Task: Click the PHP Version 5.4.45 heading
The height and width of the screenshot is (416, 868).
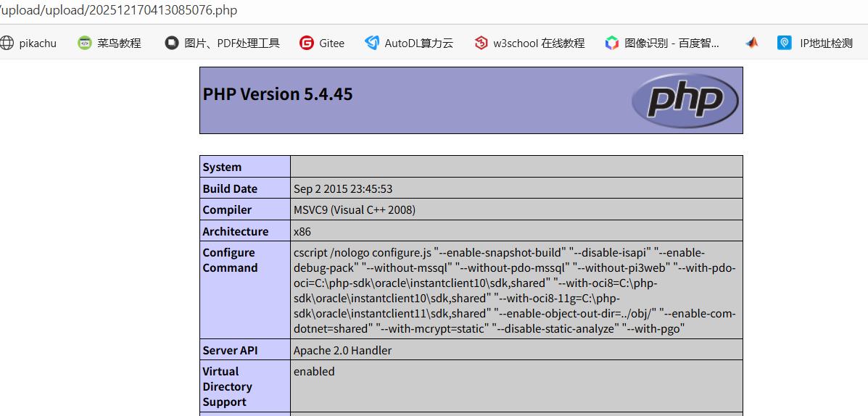Action: [278, 94]
